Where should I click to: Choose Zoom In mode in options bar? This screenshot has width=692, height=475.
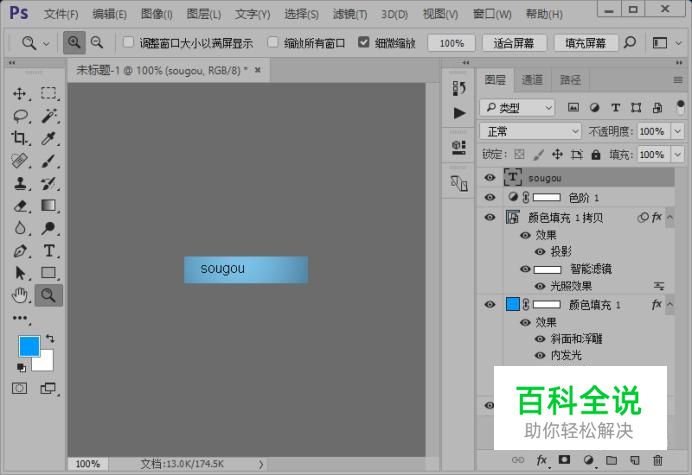click(74, 43)
